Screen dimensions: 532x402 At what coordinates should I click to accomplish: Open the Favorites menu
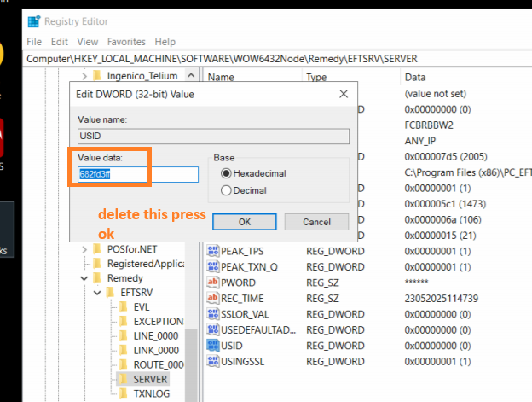[126, 42]
